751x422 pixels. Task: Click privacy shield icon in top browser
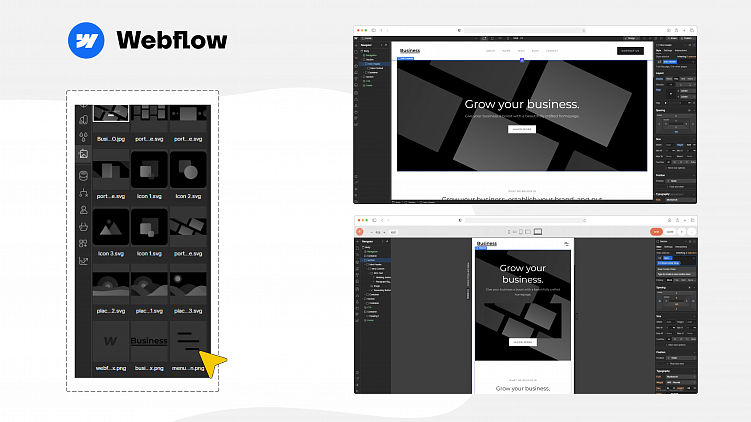pos(459,30)
